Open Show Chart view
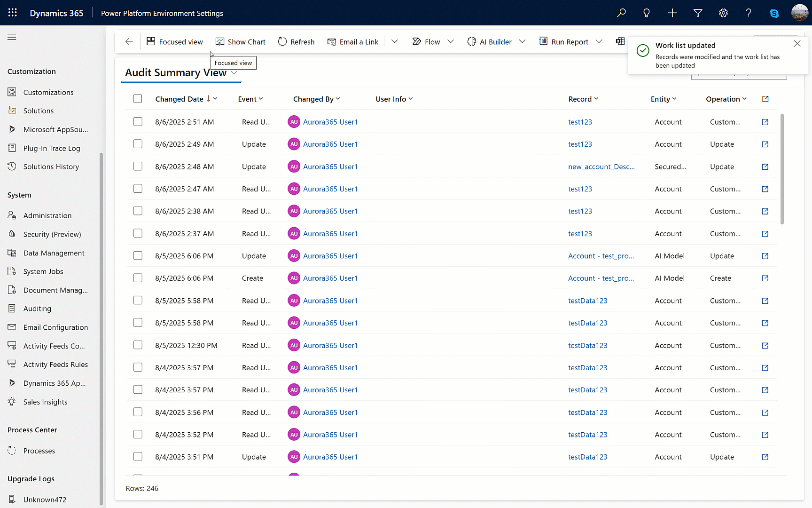Screen dimensions: 812x508 click(219, 41)
